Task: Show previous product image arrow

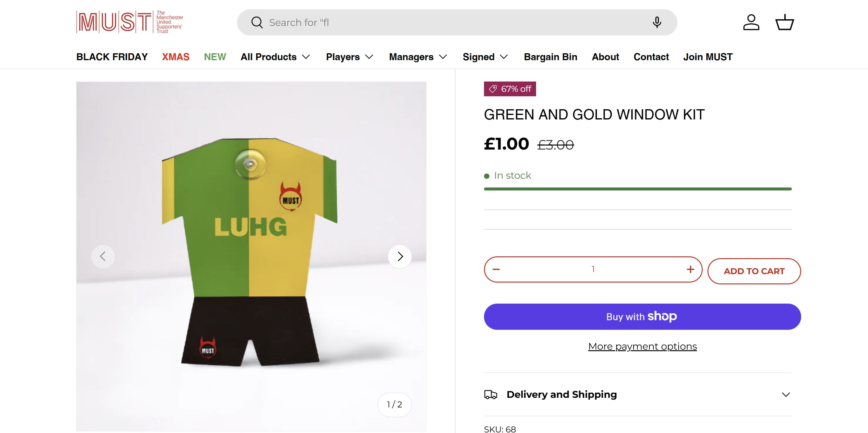Action: click(103, 257)
